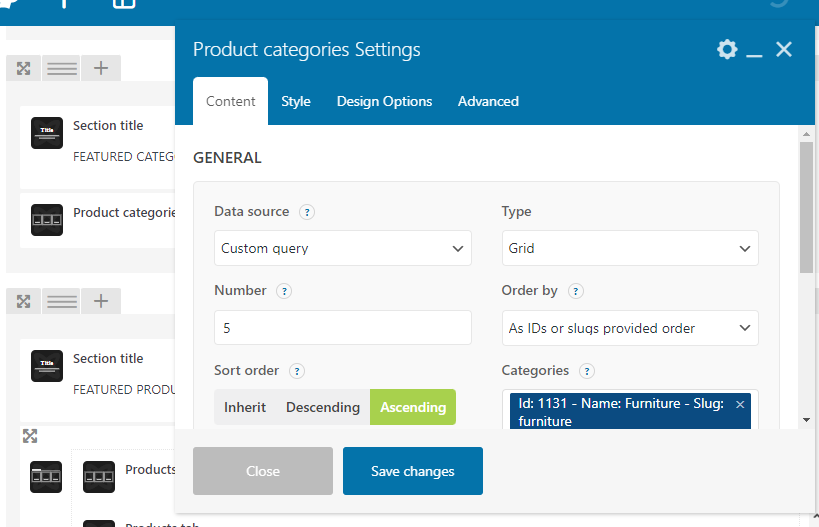Open the Design Options tab
The width and height of the screenshot is (819, 527).
(x=384, y=101)
